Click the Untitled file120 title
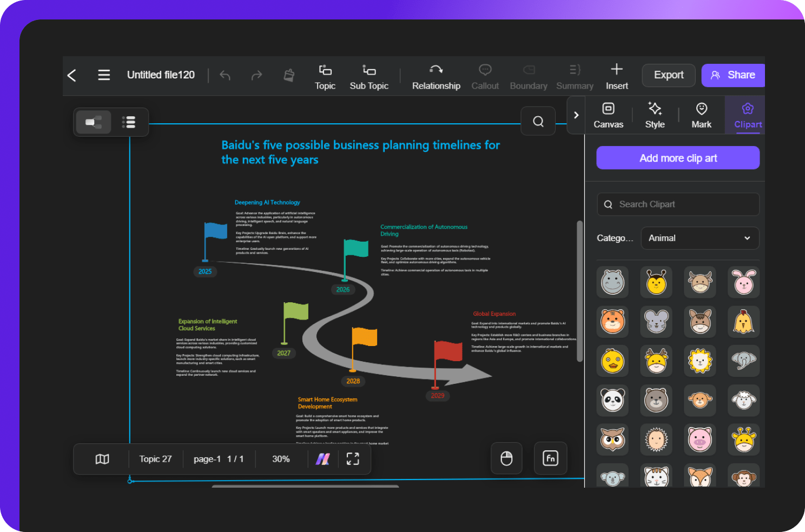 pos(161,75)
